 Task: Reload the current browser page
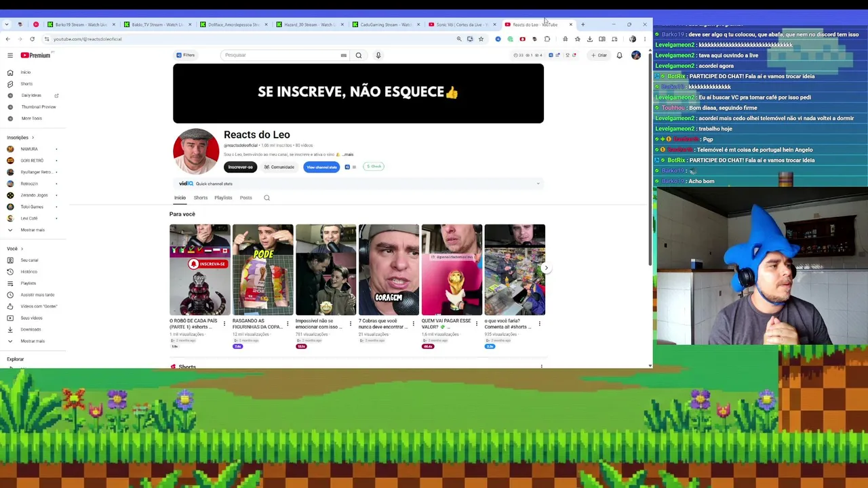(x=32, y=39)
